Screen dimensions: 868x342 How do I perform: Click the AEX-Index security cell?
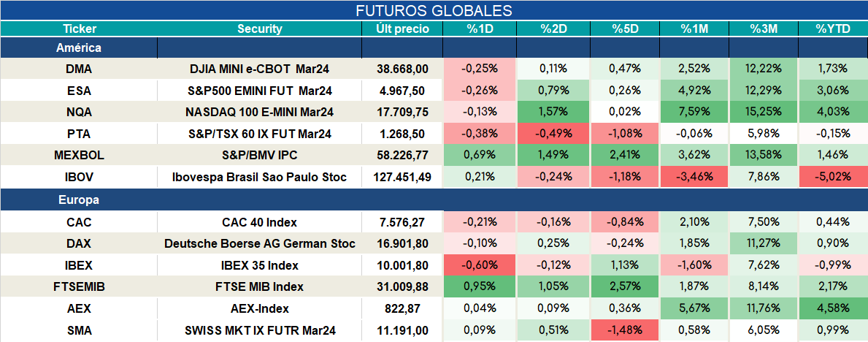coord(260,308)
